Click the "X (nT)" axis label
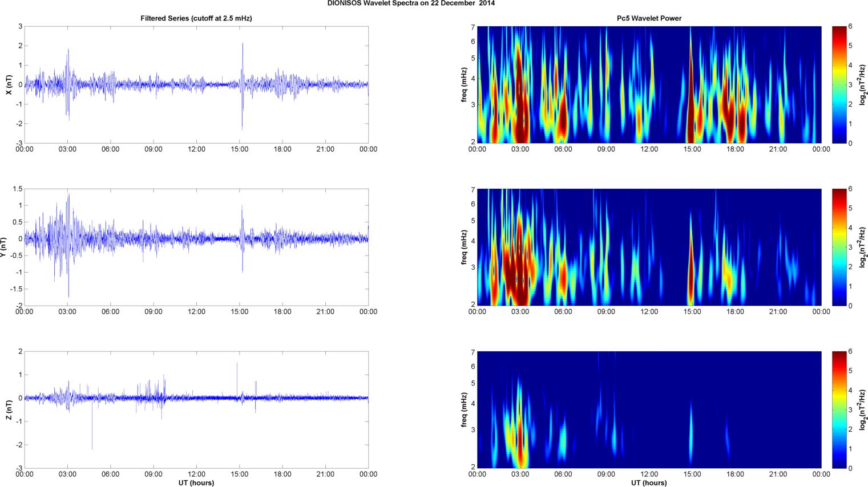868x487 pixels. [x=10, y=84]
